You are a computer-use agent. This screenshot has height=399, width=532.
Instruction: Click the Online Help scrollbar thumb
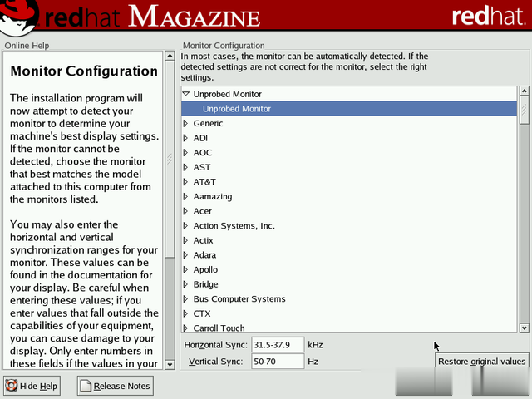tap(170, 160)
